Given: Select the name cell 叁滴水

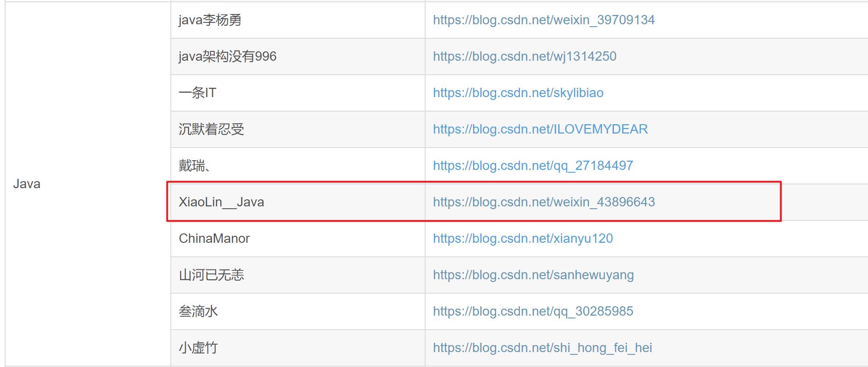Looking at the screenshot, I should (298, 311).
